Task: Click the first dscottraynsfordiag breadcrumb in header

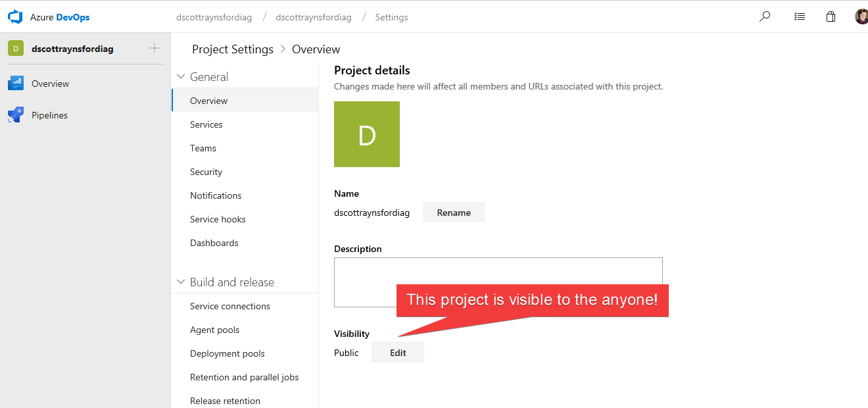Action: pyautogui.click(x=214, y=17)
